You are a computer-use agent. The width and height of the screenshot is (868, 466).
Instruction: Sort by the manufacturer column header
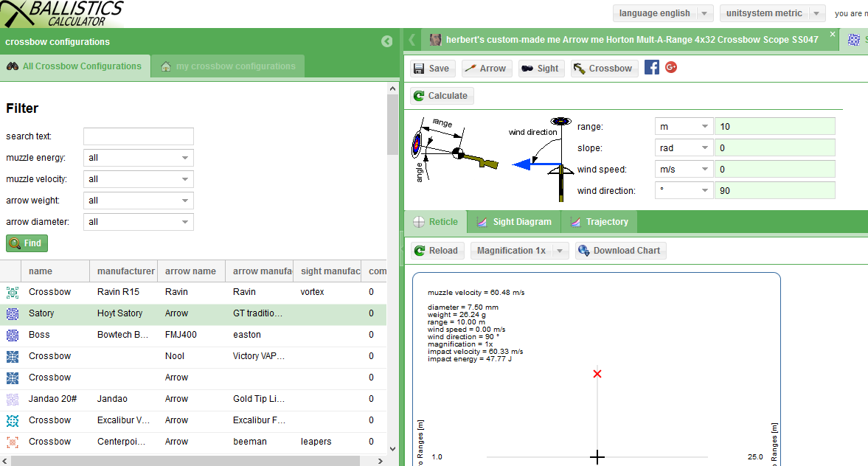[x=123, y=271]
